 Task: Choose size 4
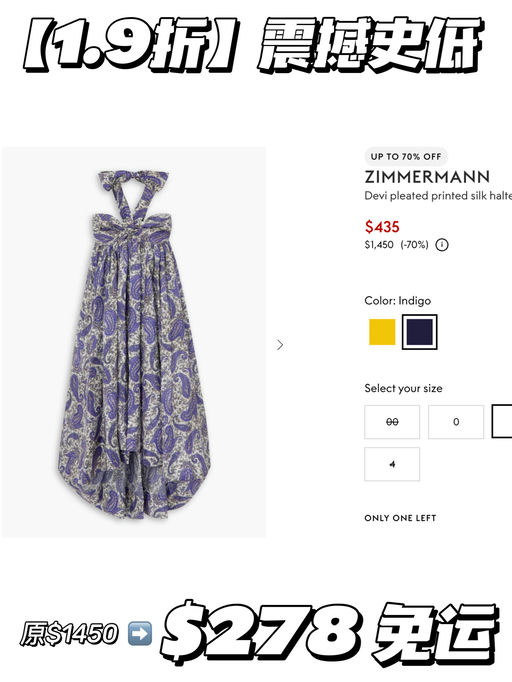point(392,464)
